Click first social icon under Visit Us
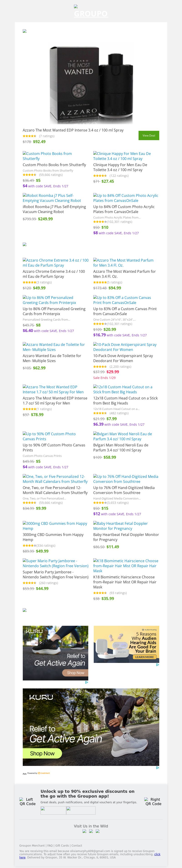The width and height of the screenshot is (182, 868). 84,831
